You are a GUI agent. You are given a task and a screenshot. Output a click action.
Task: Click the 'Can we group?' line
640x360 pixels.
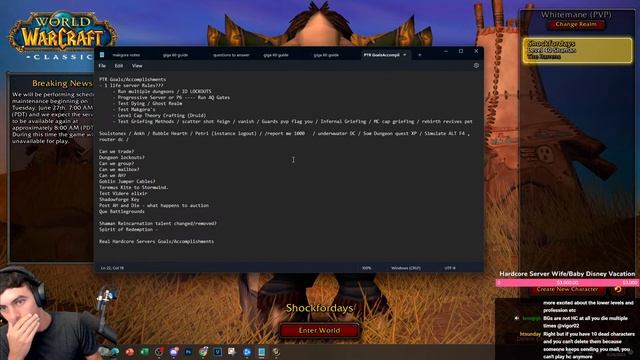(x=116, y=163)
